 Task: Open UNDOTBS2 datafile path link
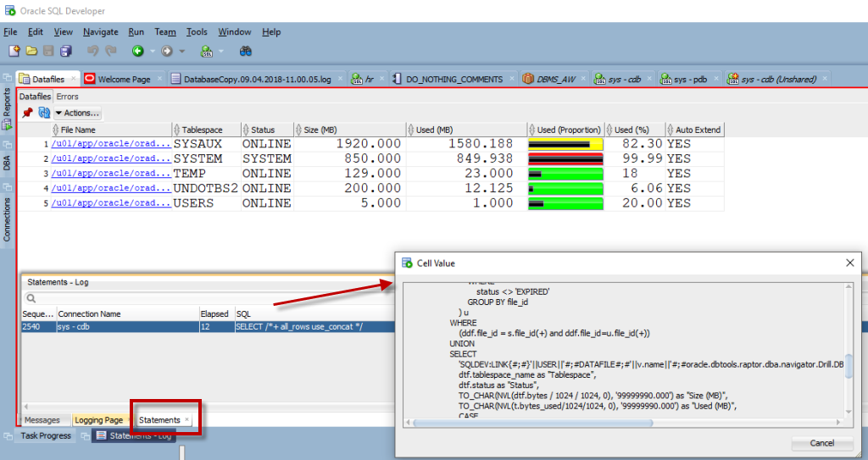(111, 188)
